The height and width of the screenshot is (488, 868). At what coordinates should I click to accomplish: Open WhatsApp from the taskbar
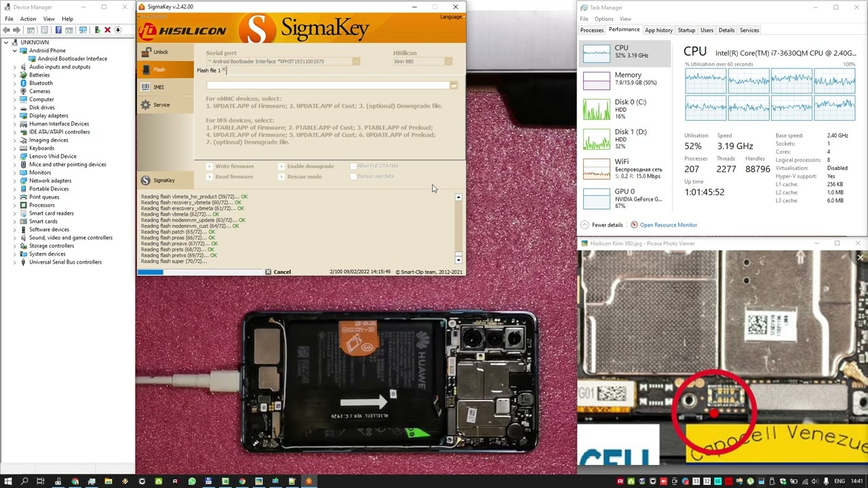192,481
